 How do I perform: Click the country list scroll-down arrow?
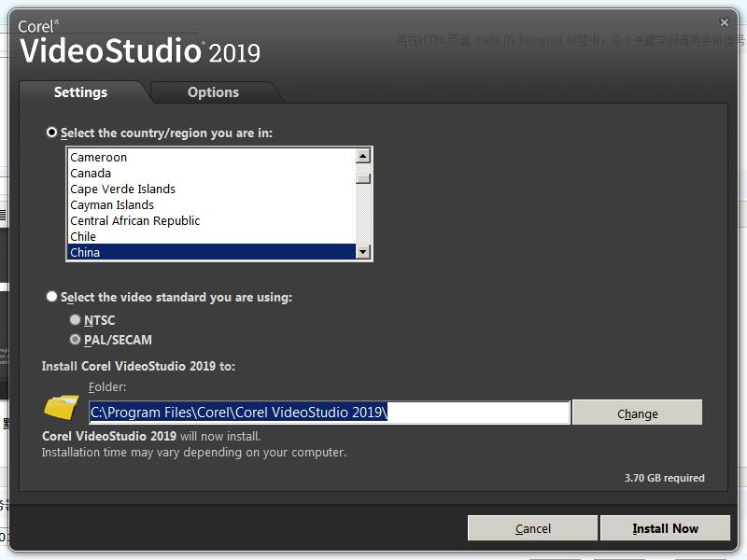pos(363,252)
